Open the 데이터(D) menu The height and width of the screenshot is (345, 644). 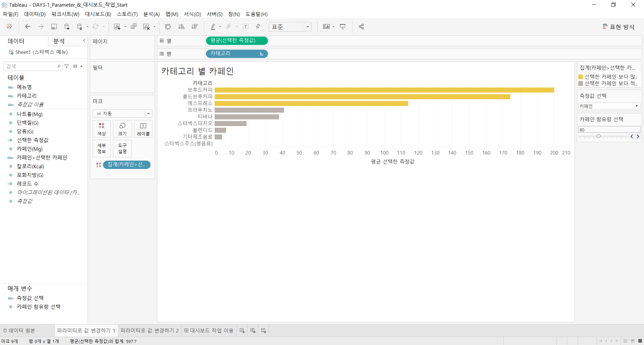[x=35, y=14]
